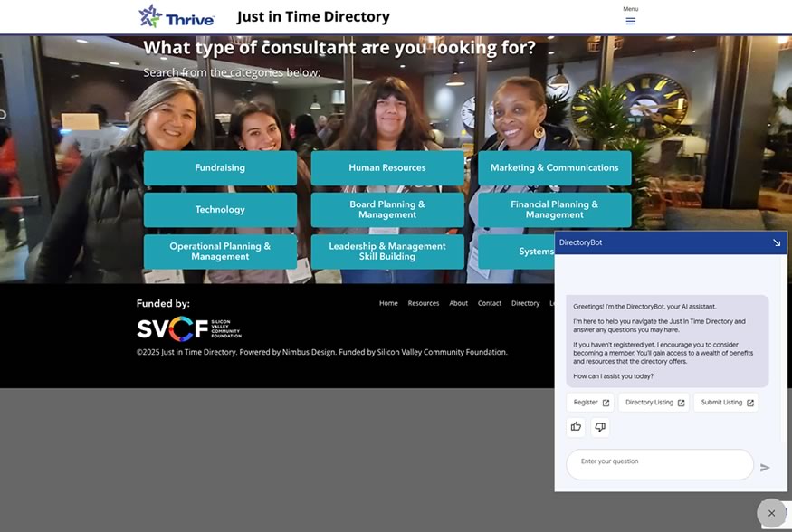This screenshot has height=532, width=792.
Task: Select Leadership & Management Skill Building
Action: pyautogui.click(x=387, y=252)
